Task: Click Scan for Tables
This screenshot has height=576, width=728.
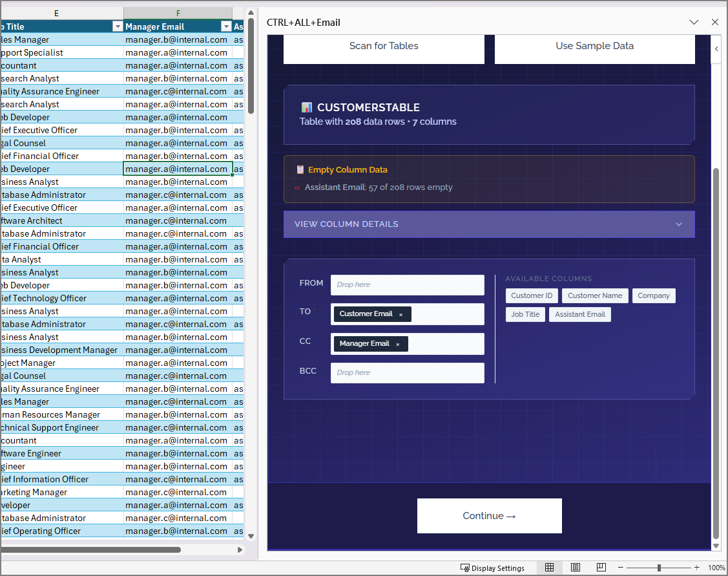Action: [x=384, y=46]
